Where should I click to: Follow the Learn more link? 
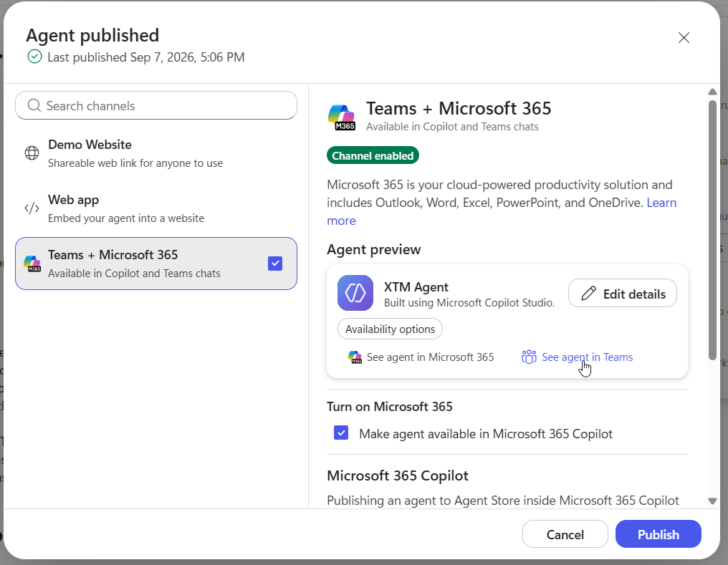(x=661, y=203)
